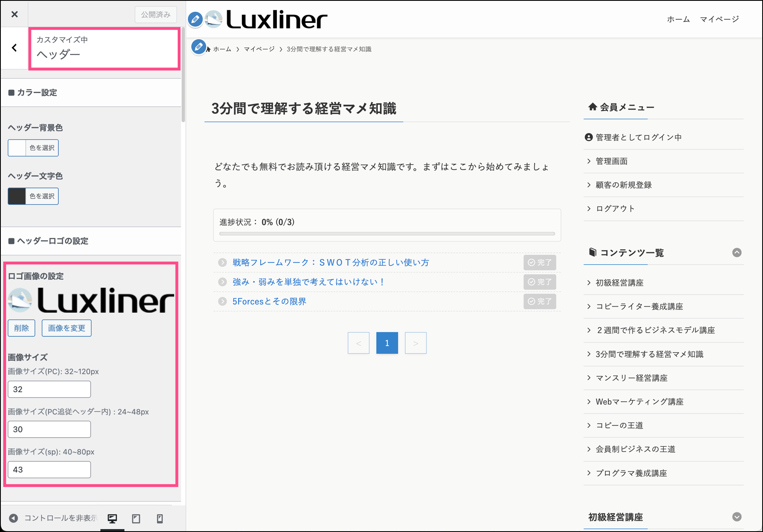
Task: Click the pencil edit icon beside the breadcrumb
Action: click(199, 47)
